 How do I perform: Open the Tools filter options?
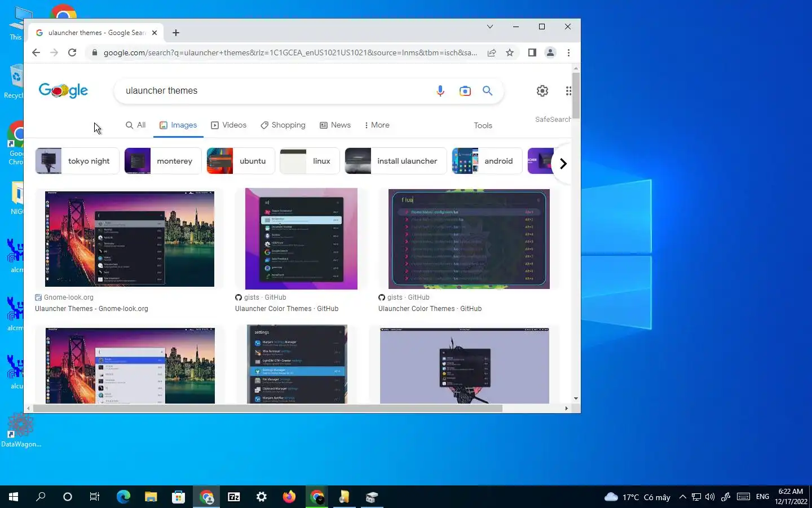pyautogui.click(x=483, y=125)
